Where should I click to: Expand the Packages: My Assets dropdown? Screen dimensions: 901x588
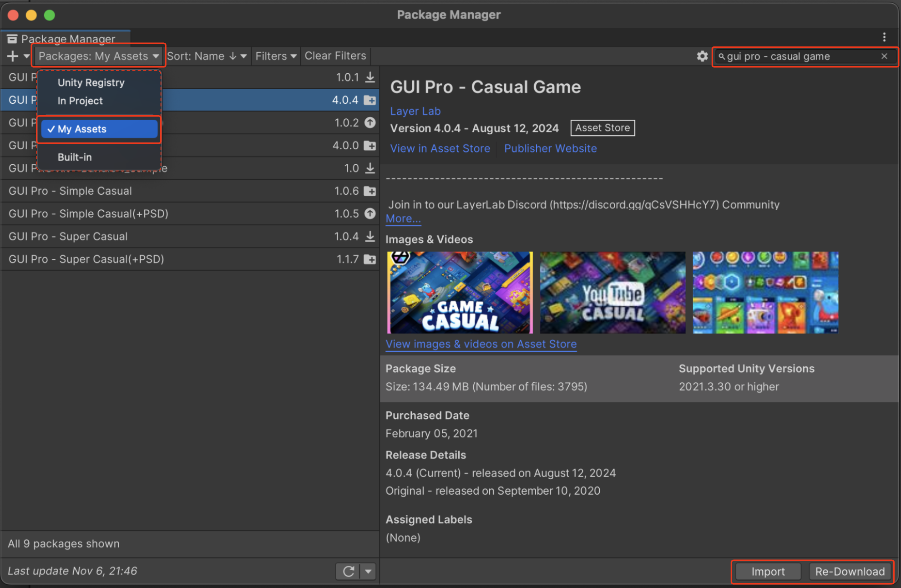(x=98, y=56)
